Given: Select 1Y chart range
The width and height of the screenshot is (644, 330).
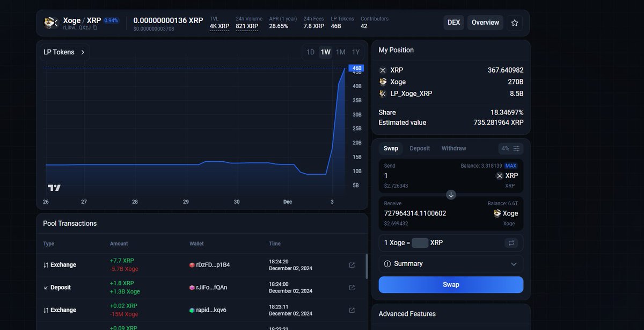Looking at the screenshot, I should click(x=355, y=52).
